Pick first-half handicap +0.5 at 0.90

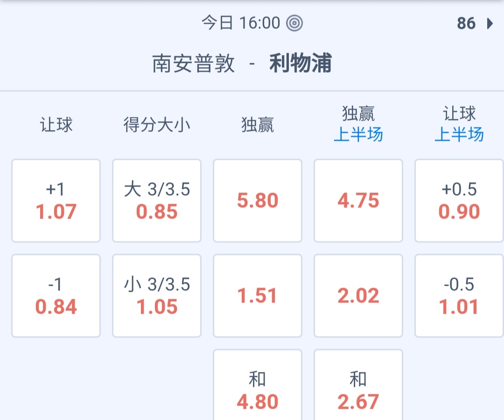tap(459, 201)
